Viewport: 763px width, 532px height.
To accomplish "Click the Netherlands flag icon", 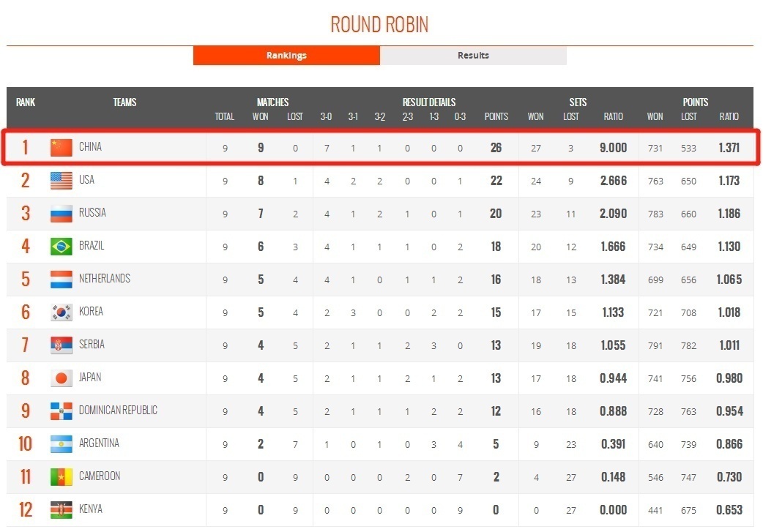I will click(x=62, y=280).
